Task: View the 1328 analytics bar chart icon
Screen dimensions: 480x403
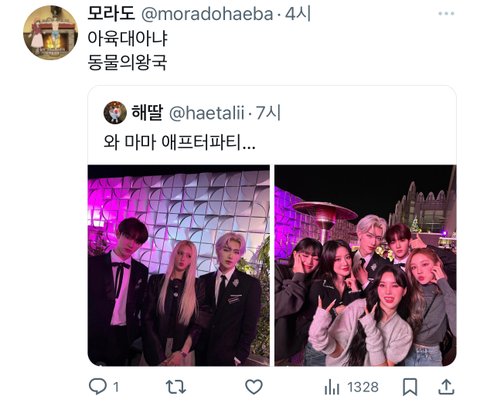Action: tap(332, 387)
